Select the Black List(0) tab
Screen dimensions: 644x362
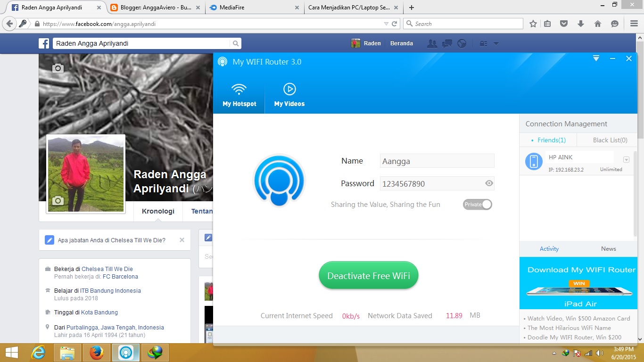click(x=610, y=140)
